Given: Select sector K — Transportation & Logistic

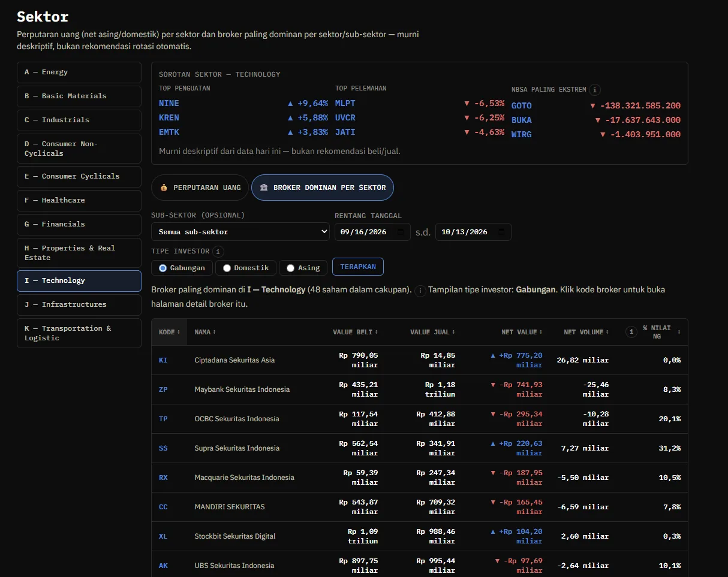Looking at the screenshot, I should coord(79,333).
